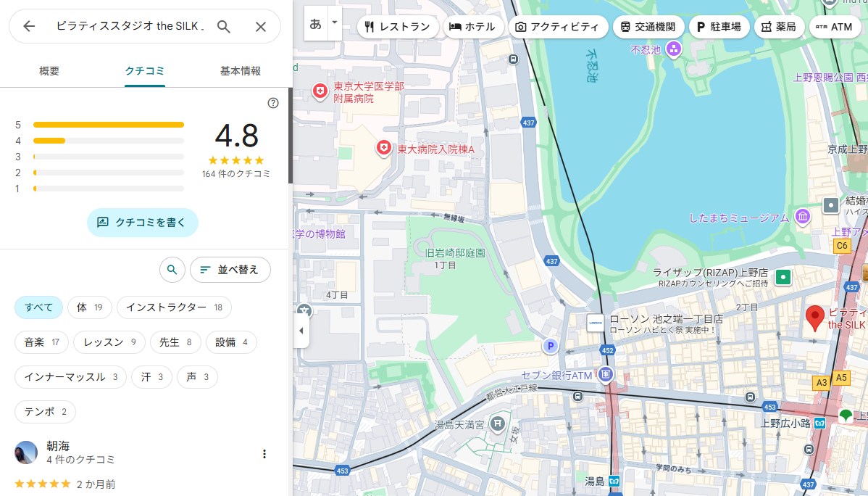Click the magnifier search icon in search box

(x=224, y=27)
